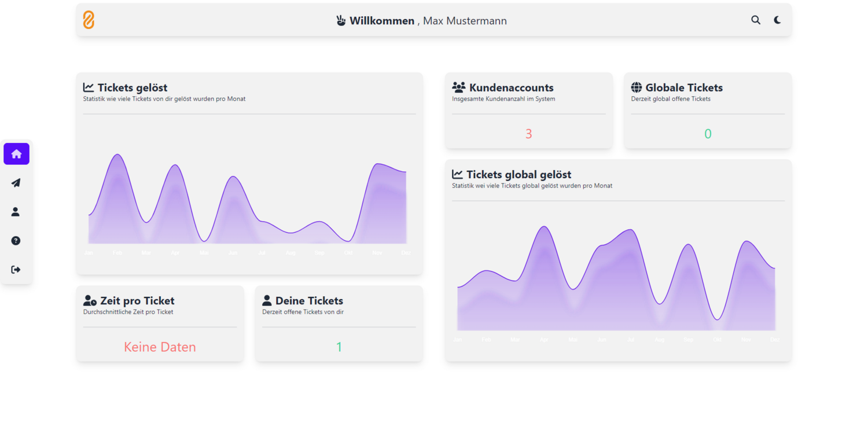Click the Keine Daten text
The image size is (868, 423).
160,347
